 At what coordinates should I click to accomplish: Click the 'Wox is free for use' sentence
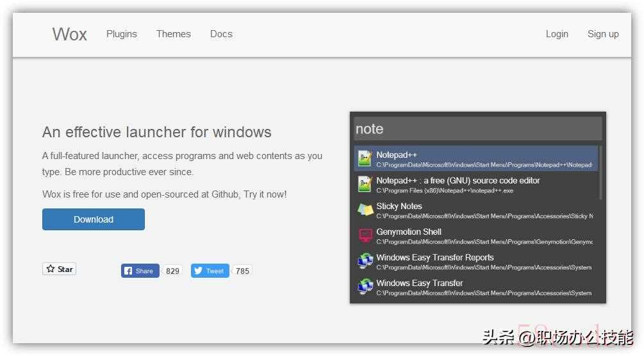click(164, 194)
